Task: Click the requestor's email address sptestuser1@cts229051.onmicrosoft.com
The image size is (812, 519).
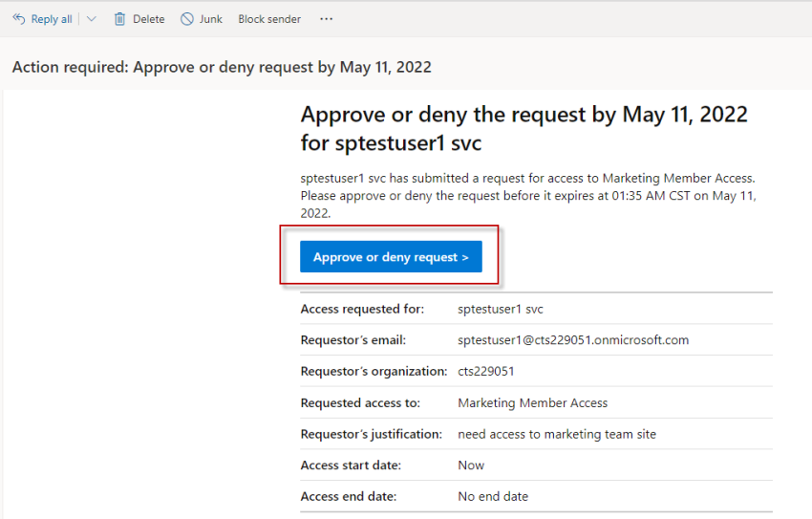Action: pyautogui.click(x=573, y=340)
